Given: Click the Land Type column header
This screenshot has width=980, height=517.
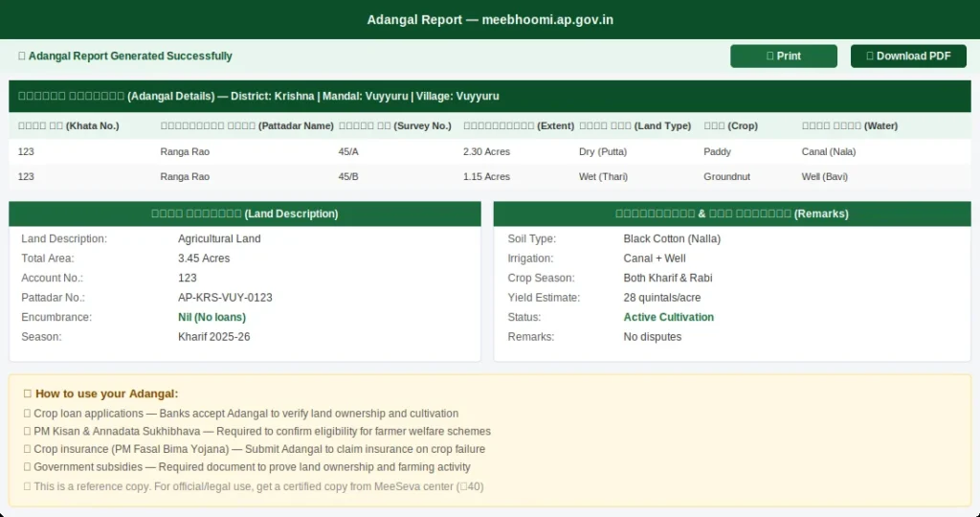Looking at the screenshot, I should point(635,125).
